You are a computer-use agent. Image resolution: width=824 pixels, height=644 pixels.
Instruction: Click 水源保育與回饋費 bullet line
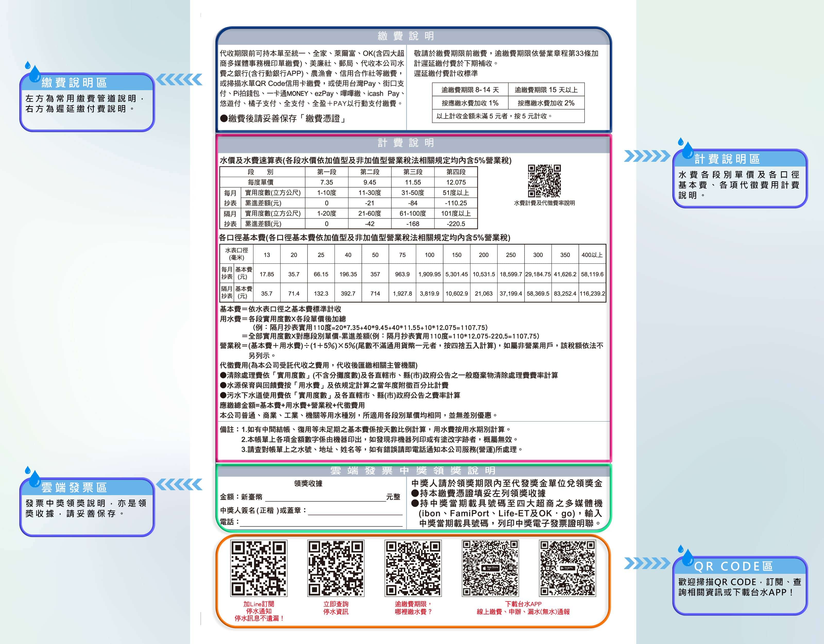pyautogui.click(x=334, y=385)
